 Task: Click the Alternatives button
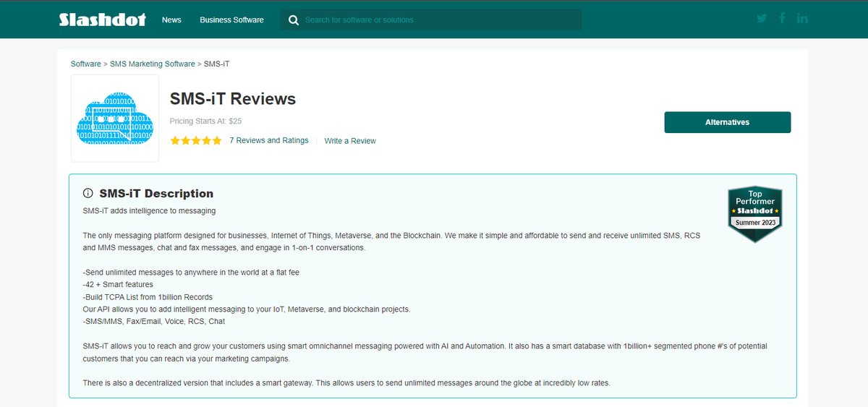point(728,122)
